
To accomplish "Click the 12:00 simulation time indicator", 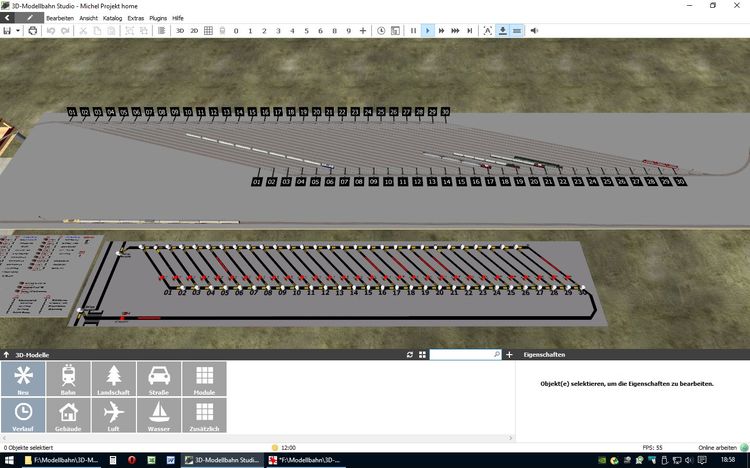I will 289,447.
